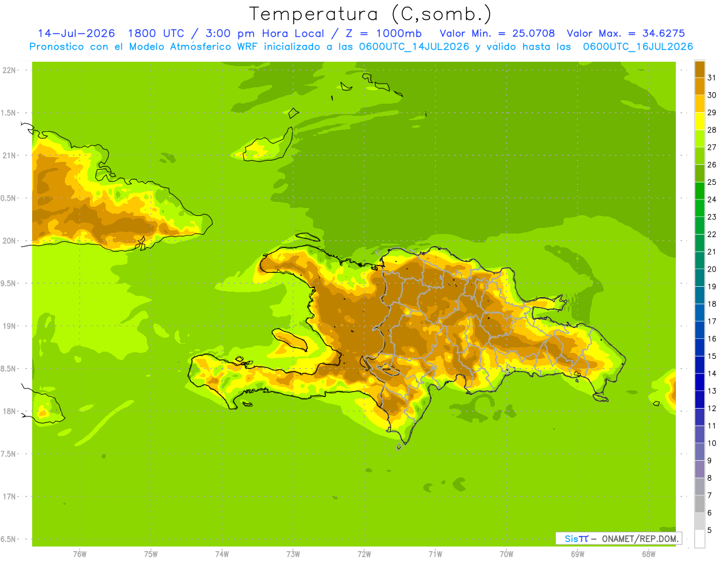The height and width of the screenshot is (562, 728).
Task: Select the date text "14-Jul-2026"
Action: [77, 33]
